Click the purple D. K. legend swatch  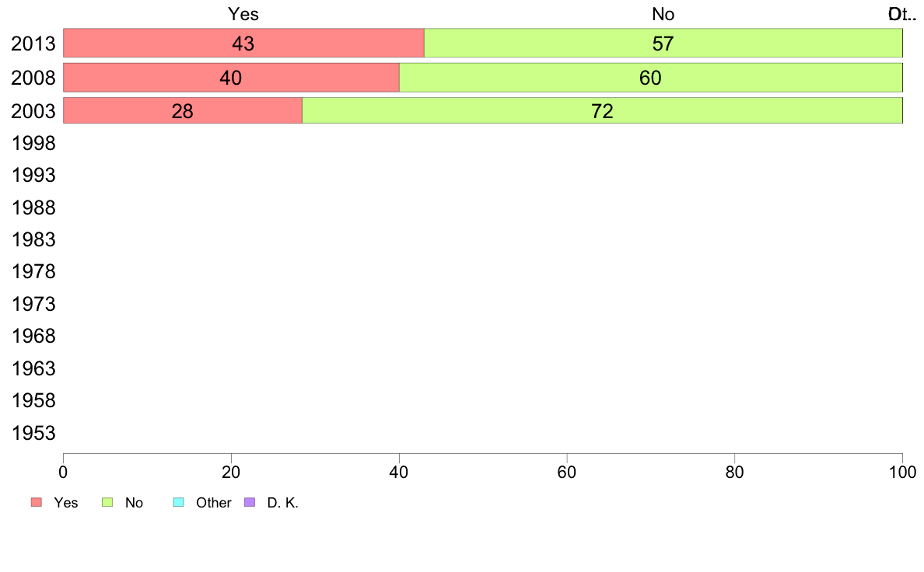click(249, 502)
